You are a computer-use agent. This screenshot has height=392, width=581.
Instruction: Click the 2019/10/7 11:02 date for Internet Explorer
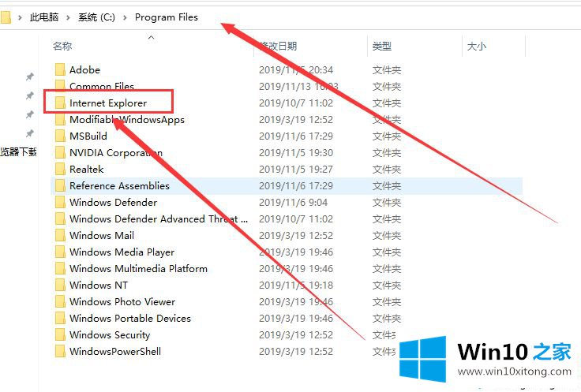(296, 103)
